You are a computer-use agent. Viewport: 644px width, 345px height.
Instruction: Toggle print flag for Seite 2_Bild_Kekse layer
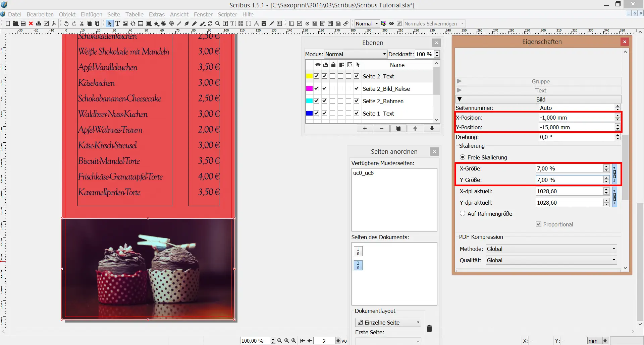point(324,88)
